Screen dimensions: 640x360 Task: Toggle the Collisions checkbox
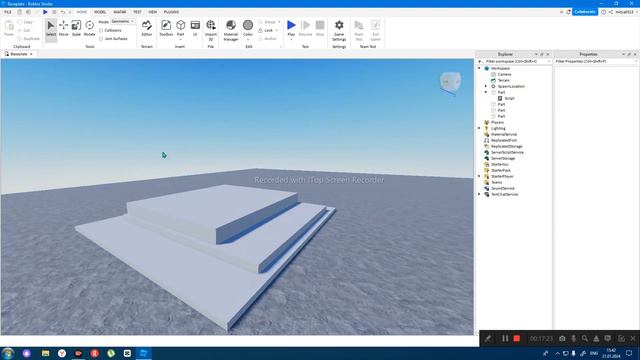click(101, 30)
